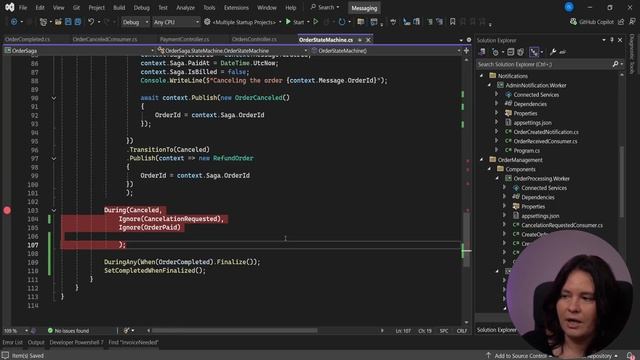Collapse the OrderManagement folder node
Image resolution: width=640 pixels, height=360 pixels.
point(482,160)
